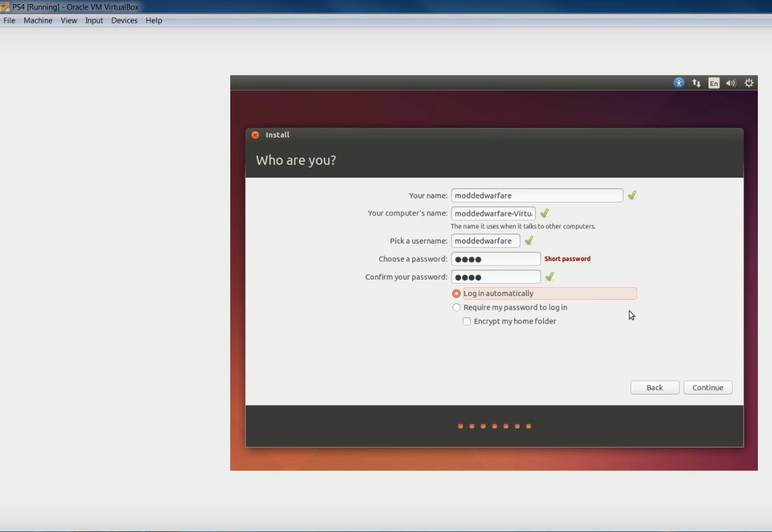Open the sound volume indicator
This screenshot has height=532, width=772.
click(x=731, y=83)
